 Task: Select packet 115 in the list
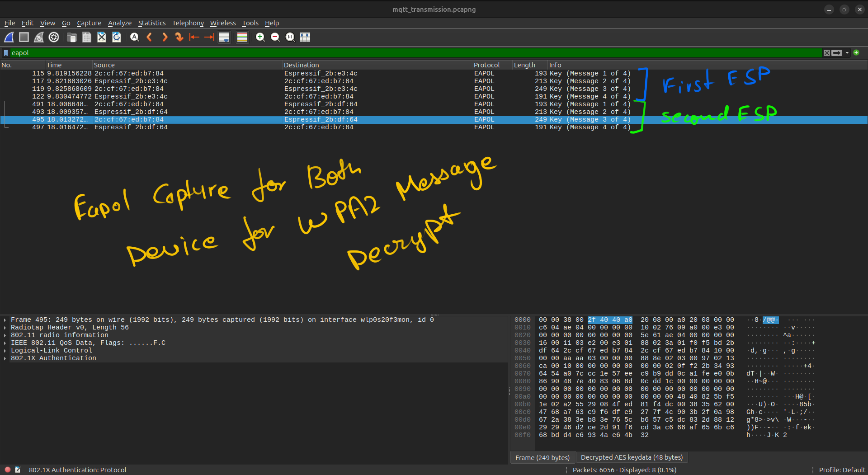[x=434, y=73]
